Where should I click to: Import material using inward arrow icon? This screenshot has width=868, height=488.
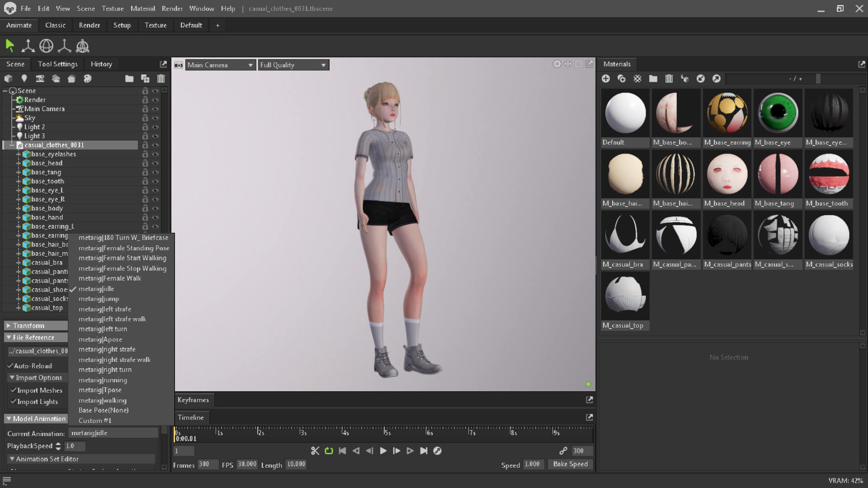click(x=701, y=79)
